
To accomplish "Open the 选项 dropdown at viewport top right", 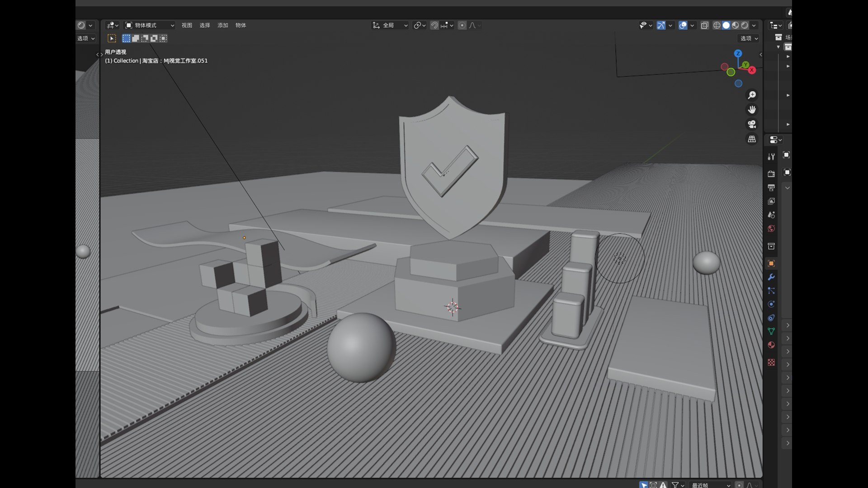I will pos(749,38).
